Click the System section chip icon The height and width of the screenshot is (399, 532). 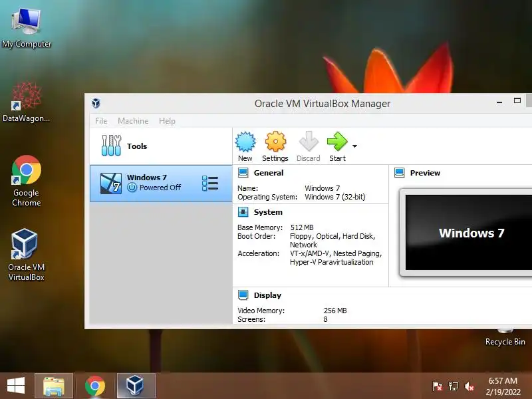click(243, 212)
